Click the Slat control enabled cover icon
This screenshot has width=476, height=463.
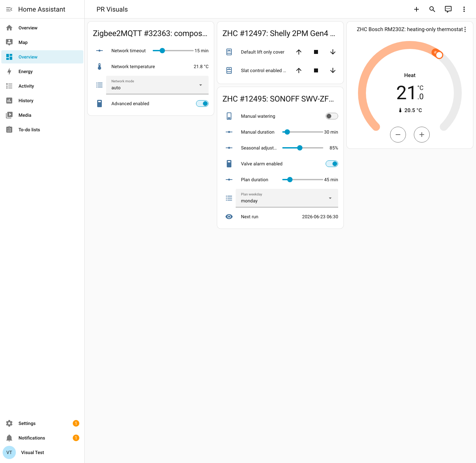(x=229, y=70)
